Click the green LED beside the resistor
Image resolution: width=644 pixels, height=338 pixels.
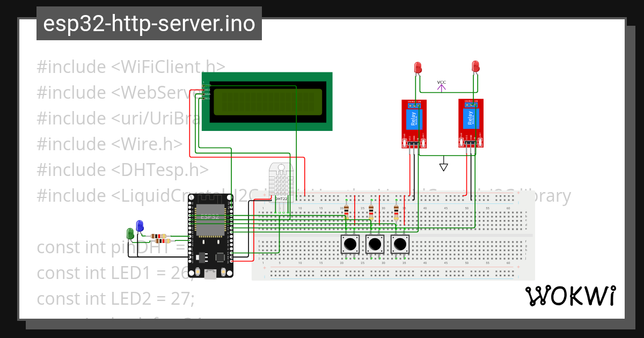pos(130,233)
